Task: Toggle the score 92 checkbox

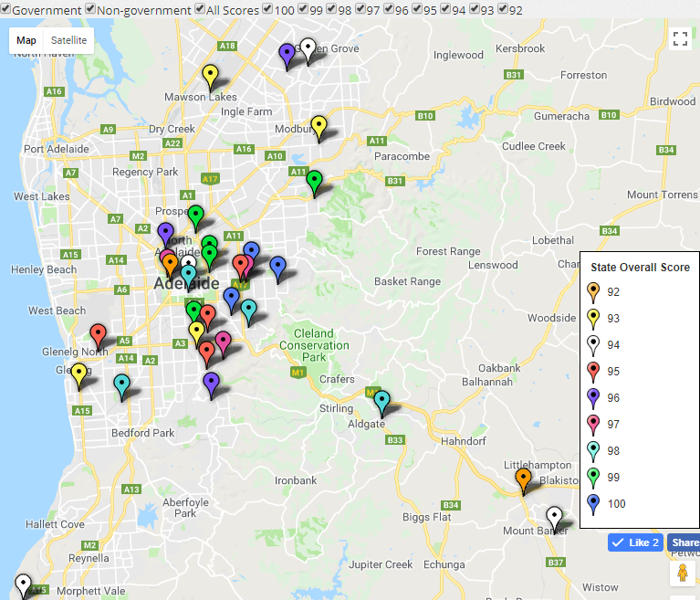Action: 503,9
